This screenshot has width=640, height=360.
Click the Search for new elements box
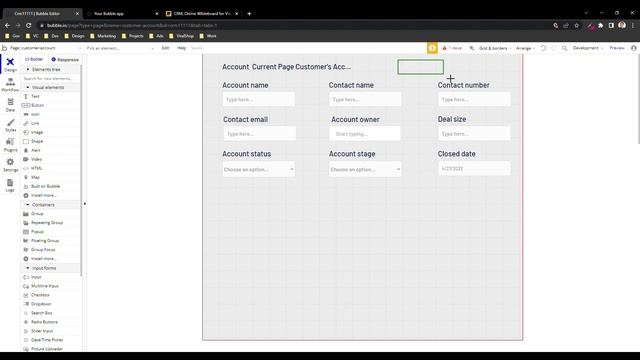[51, 78]
